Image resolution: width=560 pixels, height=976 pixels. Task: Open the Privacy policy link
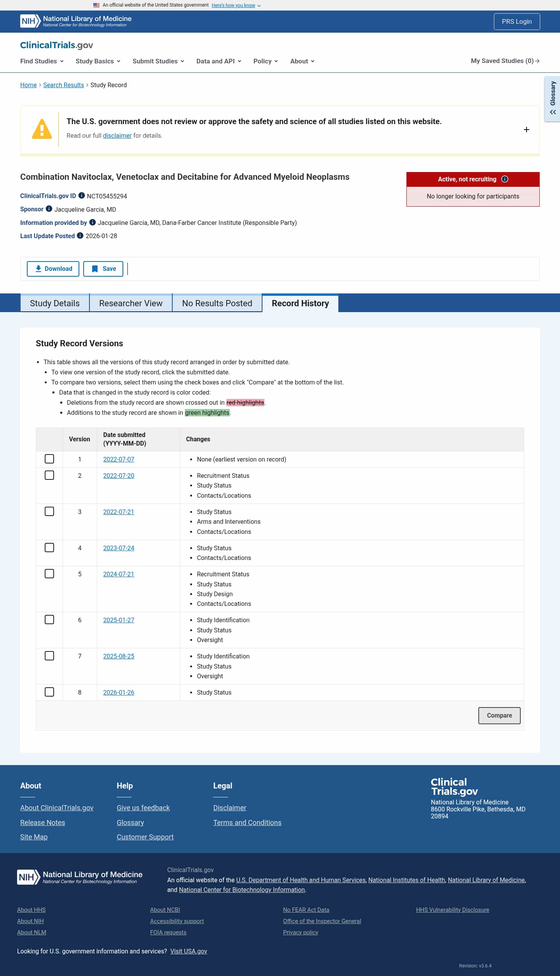[301, 932]
